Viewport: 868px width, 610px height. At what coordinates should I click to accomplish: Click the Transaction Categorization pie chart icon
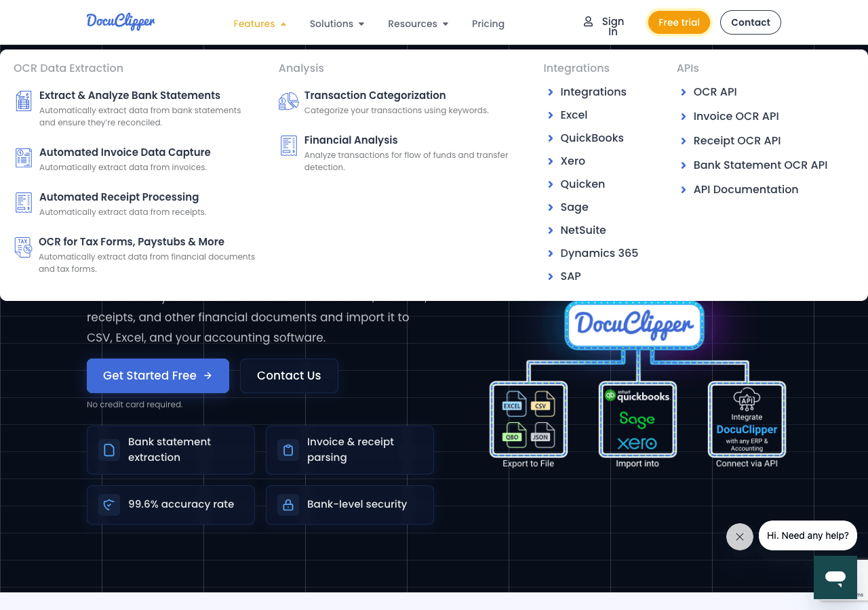point(289,101)
